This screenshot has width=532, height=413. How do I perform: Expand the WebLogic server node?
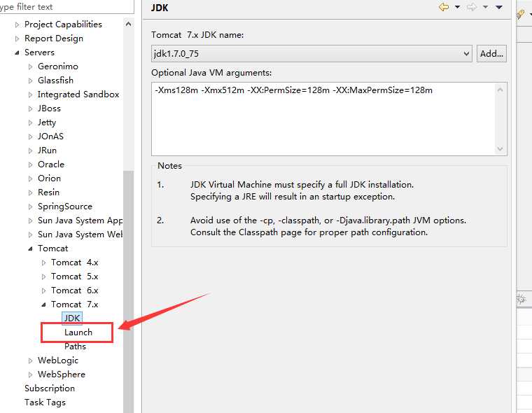pos(31,360)
